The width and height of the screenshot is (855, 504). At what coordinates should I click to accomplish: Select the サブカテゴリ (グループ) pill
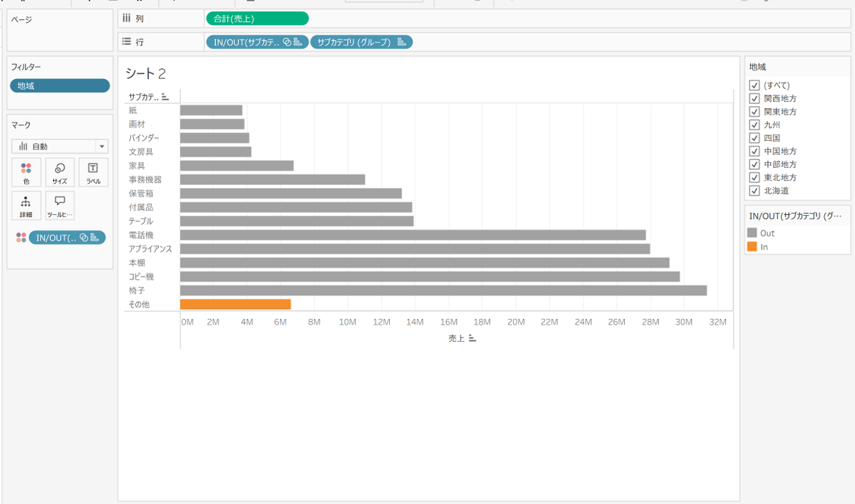[361, 42]
